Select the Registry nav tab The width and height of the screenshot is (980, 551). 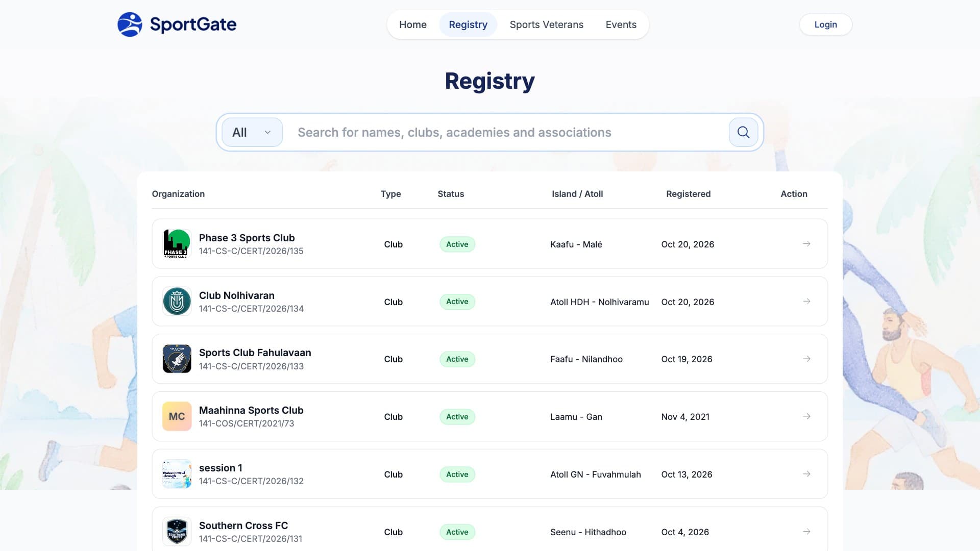468,24
